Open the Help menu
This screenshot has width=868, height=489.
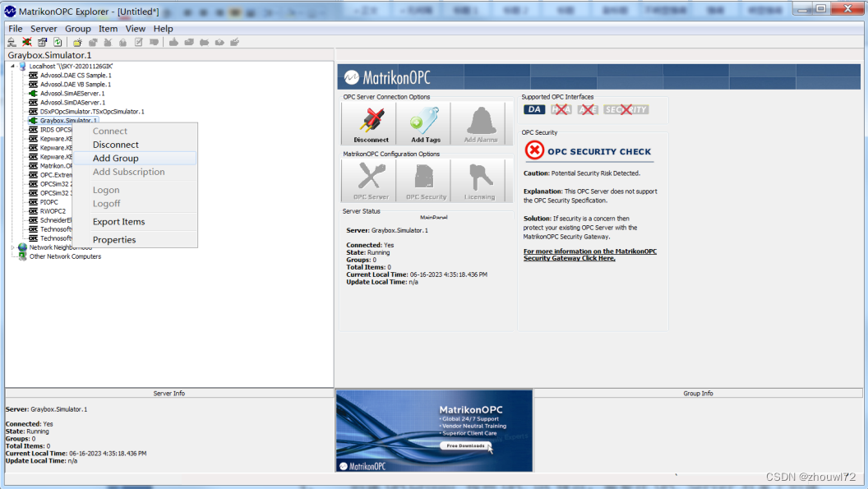pos(164,29)
